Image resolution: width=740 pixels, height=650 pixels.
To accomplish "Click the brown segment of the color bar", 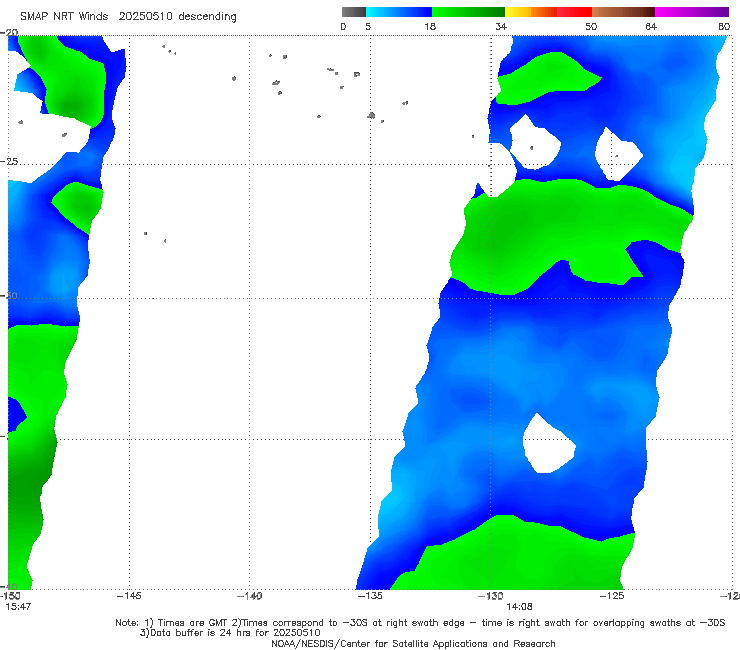I will coord(623,12).
